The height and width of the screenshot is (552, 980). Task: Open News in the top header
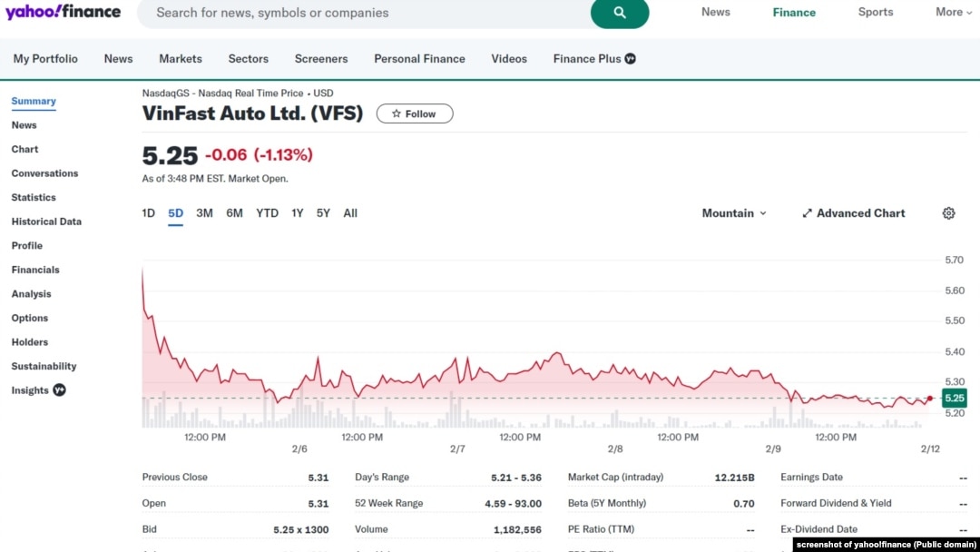[x=716, y=12]
